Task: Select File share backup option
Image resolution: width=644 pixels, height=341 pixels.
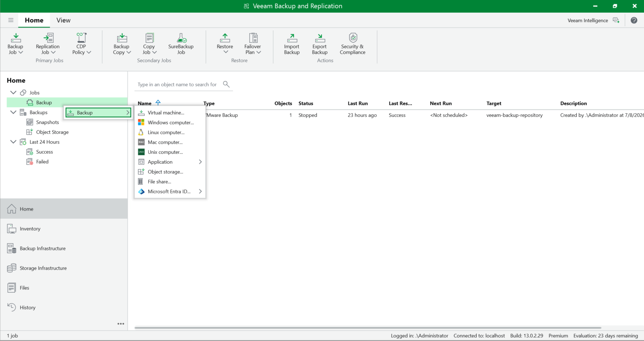Action: [x=170, y=181]
